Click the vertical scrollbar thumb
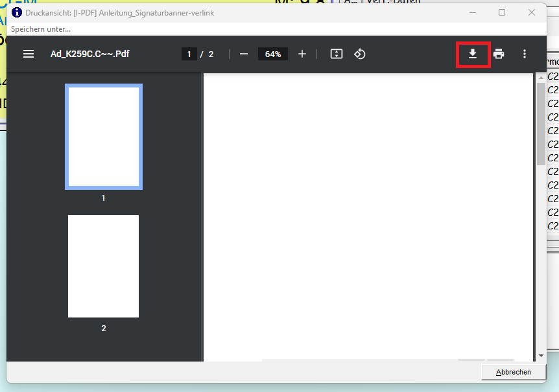Screen dimensions: 559x392 (541, 123)
